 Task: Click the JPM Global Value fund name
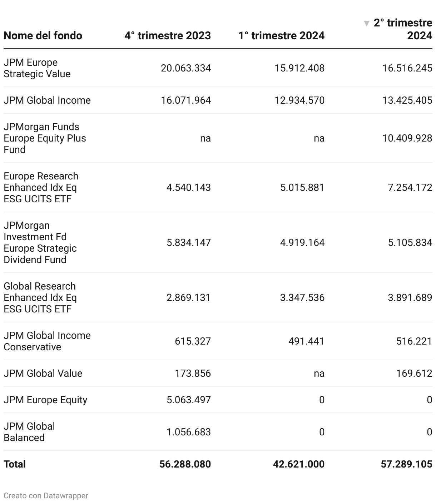coord(43,373)
